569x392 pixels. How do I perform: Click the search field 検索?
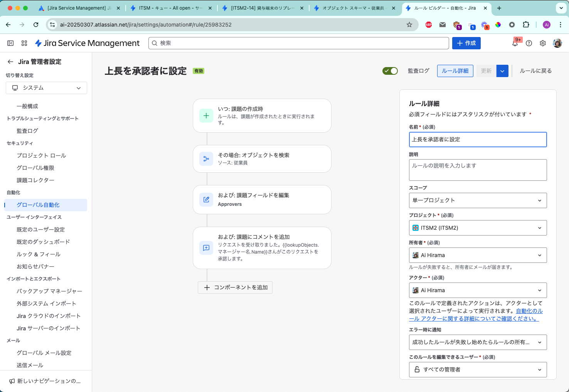[x=299, y=43]
